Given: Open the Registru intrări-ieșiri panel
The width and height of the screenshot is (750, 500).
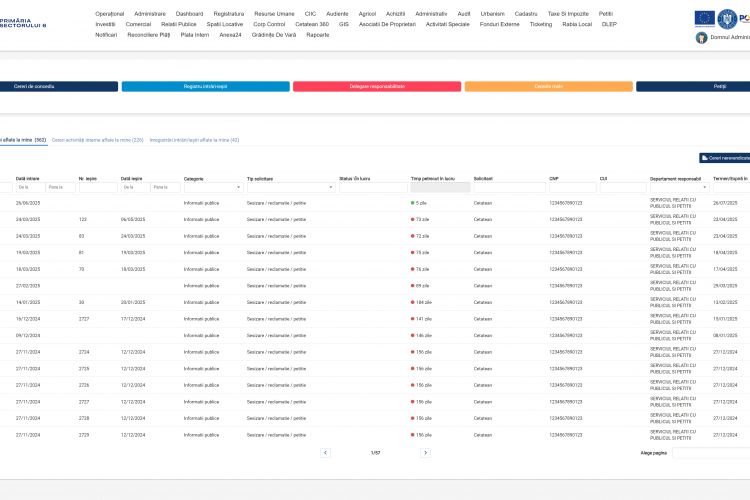Looking at the screenshot, I should pyautogui.click(x=206, y=87).
